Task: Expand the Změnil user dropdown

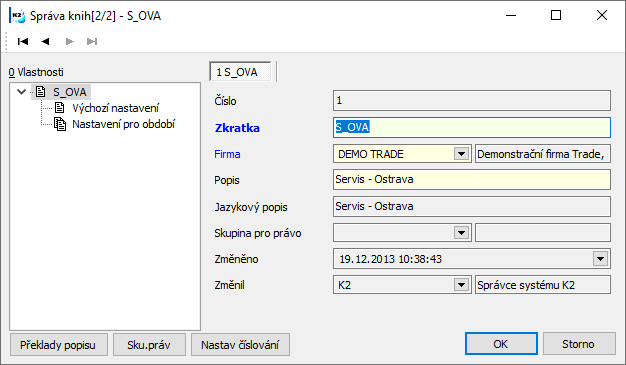Action: 462,285
